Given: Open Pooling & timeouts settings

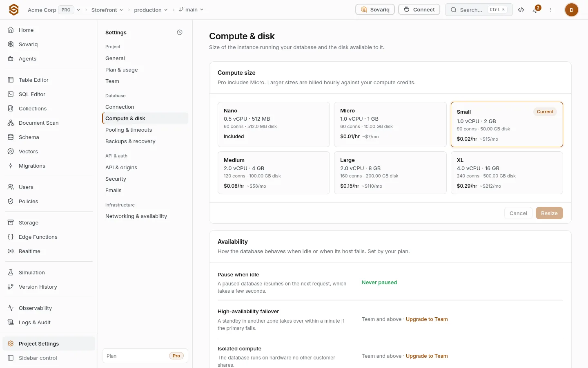Looking at the screenshot, I should click(145, 130).
